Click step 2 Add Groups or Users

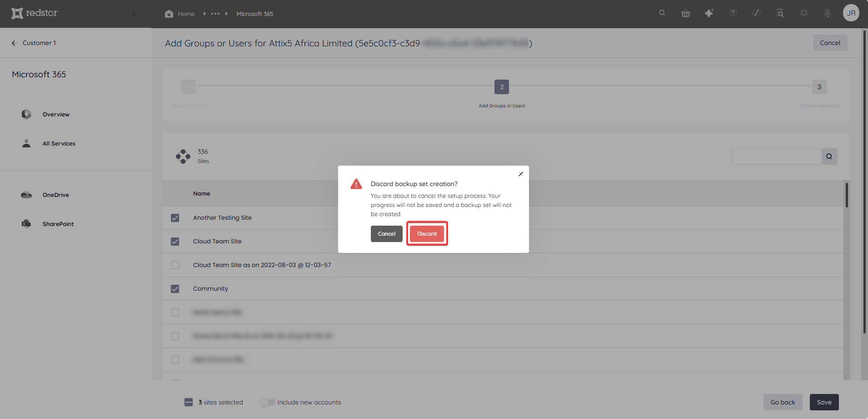click(x=502, y=86)
